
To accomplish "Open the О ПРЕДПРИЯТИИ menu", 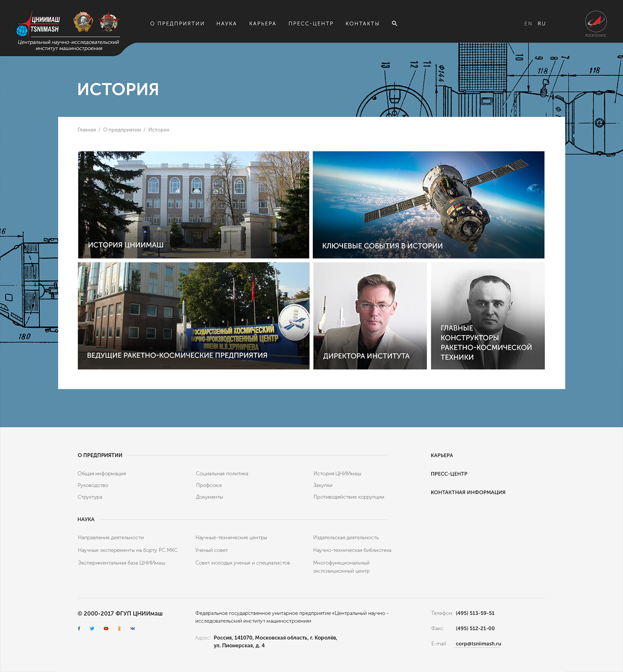I will tap(177, 23).
